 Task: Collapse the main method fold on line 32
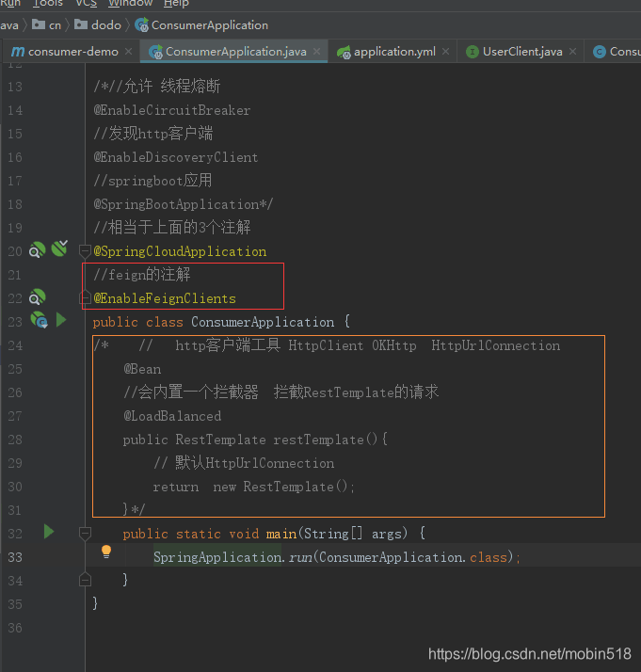(x=86, y=534)
